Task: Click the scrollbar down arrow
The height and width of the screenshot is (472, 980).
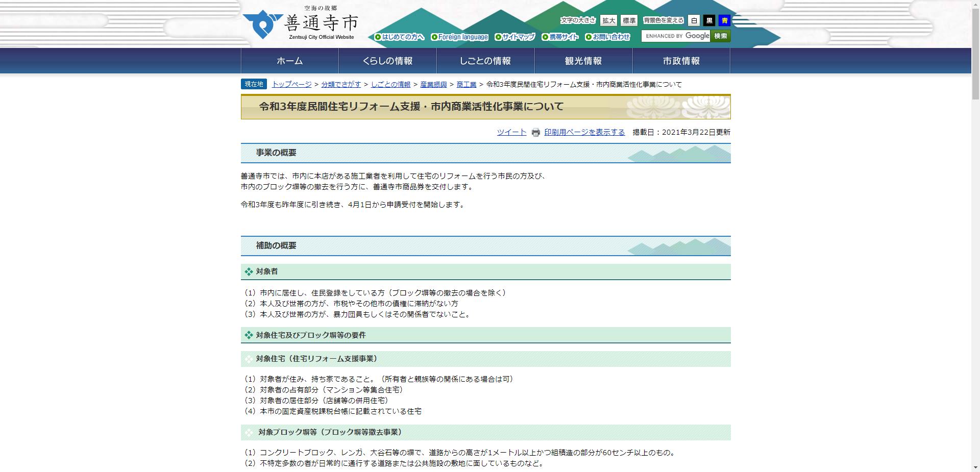Action: [976, 468]
